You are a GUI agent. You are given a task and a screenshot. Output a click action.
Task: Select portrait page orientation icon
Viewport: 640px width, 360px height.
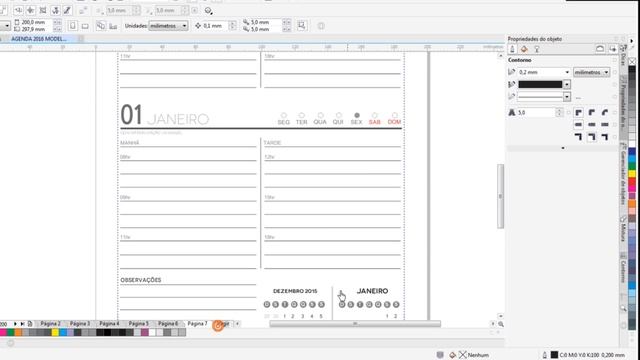coord(73,26)
